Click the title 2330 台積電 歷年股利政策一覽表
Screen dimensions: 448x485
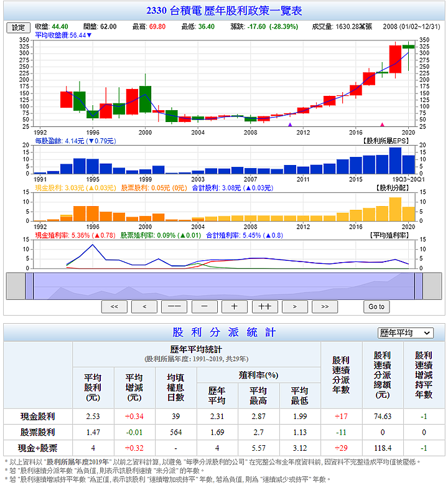click(224, 11)
